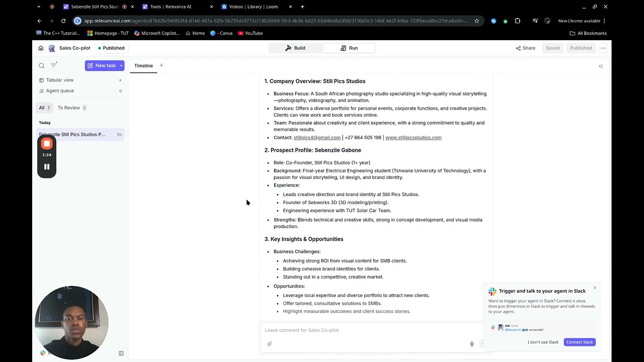Close the Tools | Relevance AI tab
This screenshot has width=644, height=362.
click(x=211, y=7)
